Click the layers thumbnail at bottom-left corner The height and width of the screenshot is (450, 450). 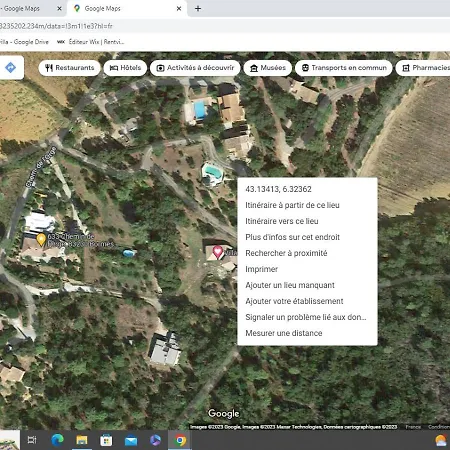coord(10,440)
